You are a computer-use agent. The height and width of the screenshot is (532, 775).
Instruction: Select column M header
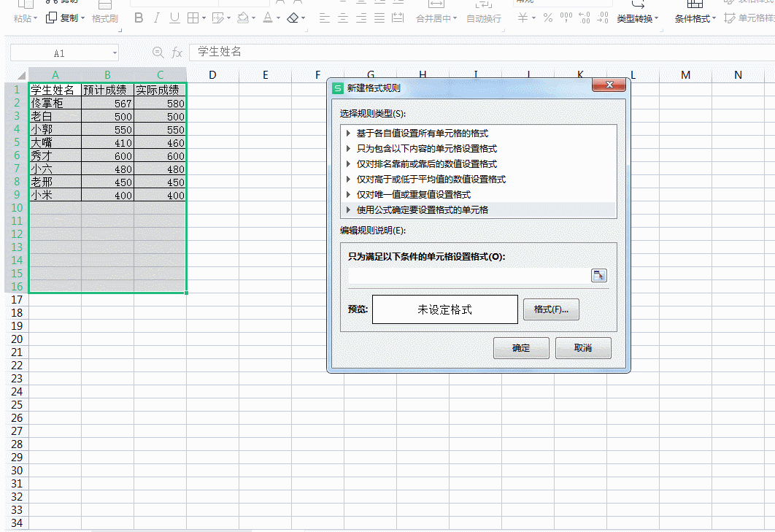pos(685,75)
